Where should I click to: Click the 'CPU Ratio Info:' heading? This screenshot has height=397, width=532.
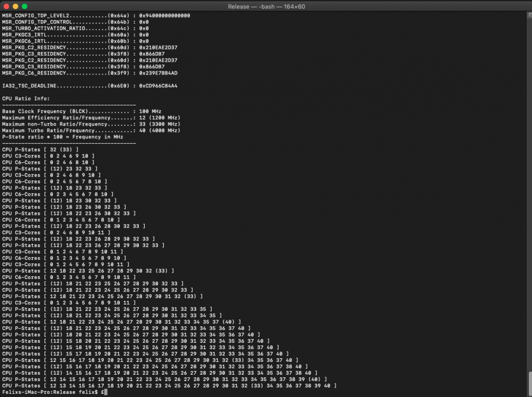tap(26, 99)
